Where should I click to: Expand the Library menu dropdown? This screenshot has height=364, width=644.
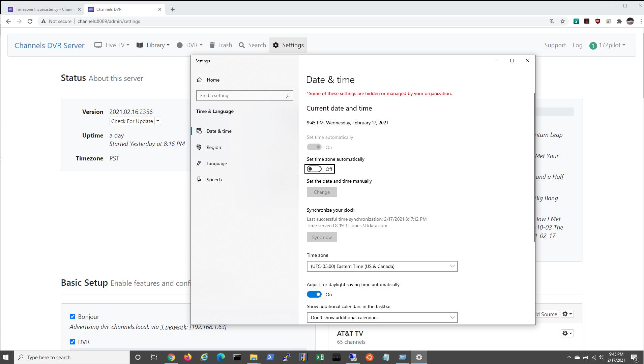pyautogui.click(x=153, y=45)
